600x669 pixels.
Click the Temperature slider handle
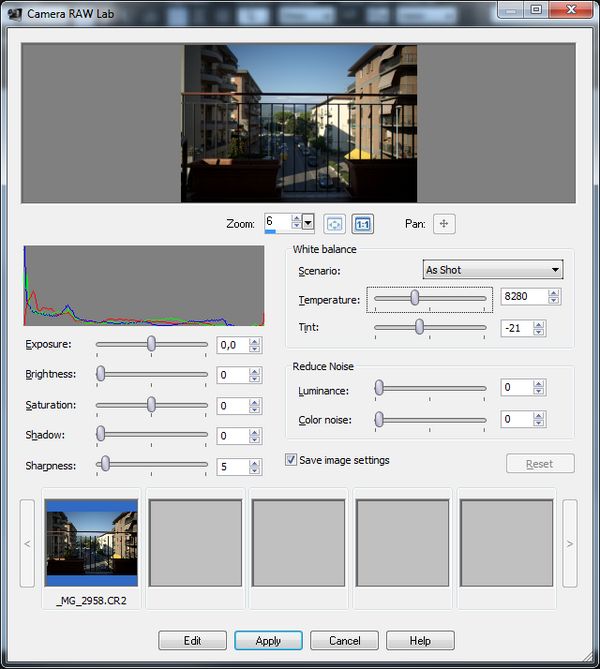click(x=414, y=298)
